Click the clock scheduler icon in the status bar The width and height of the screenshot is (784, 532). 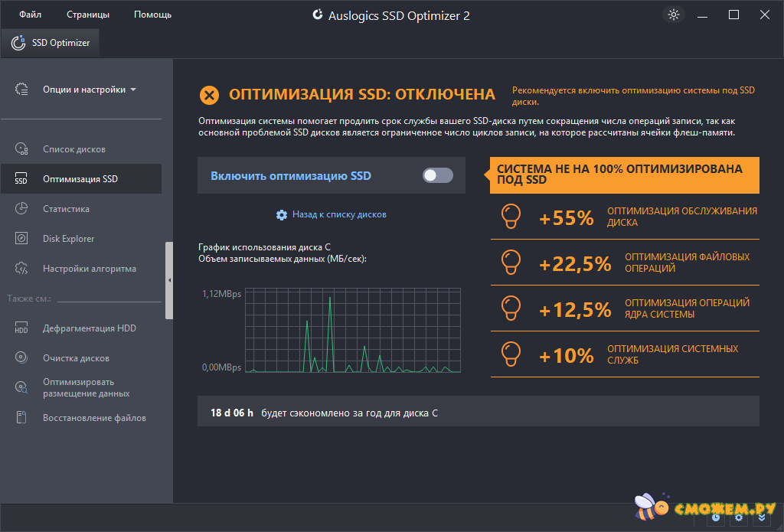(716, 518)
